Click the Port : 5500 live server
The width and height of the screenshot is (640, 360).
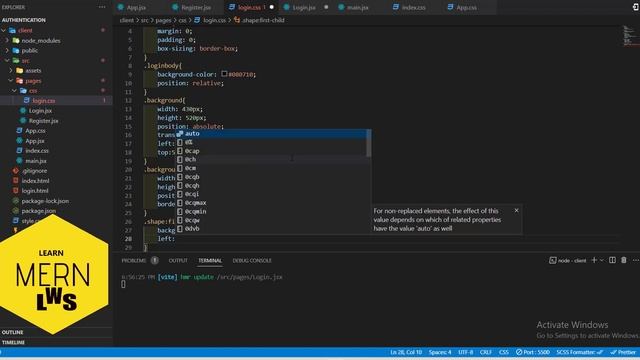(x=532, y=352)
